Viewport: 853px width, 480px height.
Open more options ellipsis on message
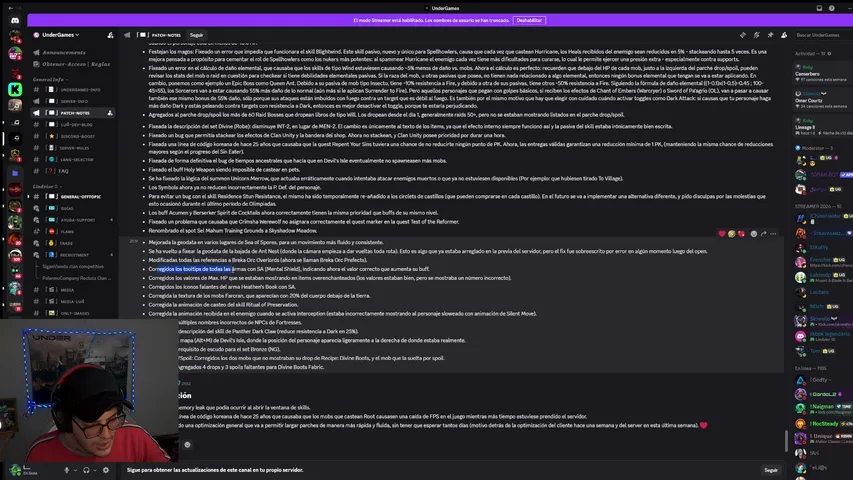[x=773, y=234]
